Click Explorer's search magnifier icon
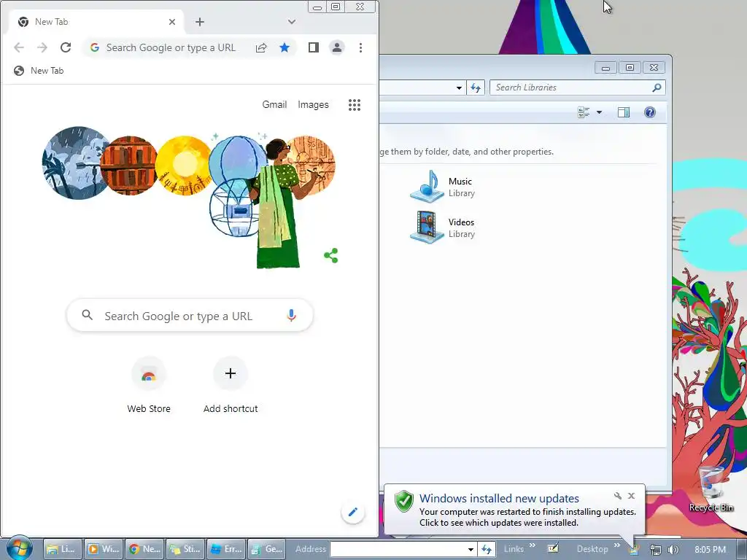747x560 pixels. (x=657, y=87)
